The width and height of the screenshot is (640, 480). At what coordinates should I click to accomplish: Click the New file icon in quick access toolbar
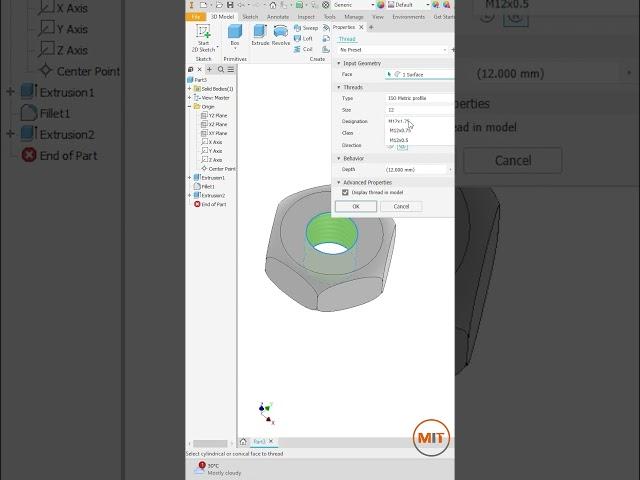pyautogui.click(x=203, y=5)
